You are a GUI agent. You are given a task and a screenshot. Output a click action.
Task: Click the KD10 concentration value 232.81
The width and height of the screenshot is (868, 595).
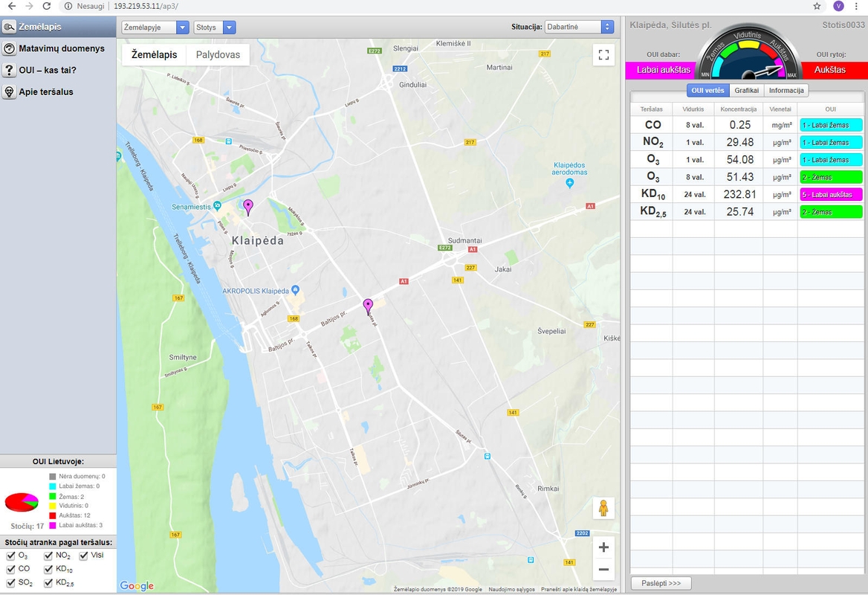click(x=739, y=194)
